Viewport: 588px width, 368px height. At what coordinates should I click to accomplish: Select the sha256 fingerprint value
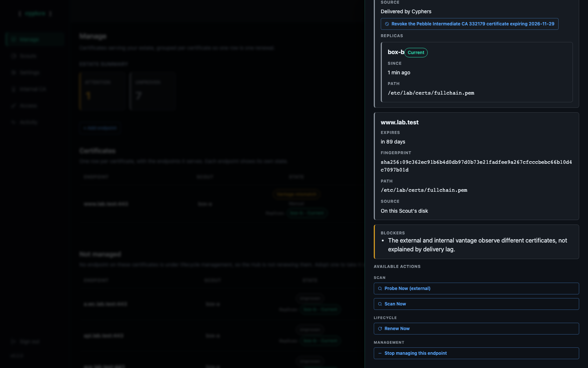click(476, 166)
